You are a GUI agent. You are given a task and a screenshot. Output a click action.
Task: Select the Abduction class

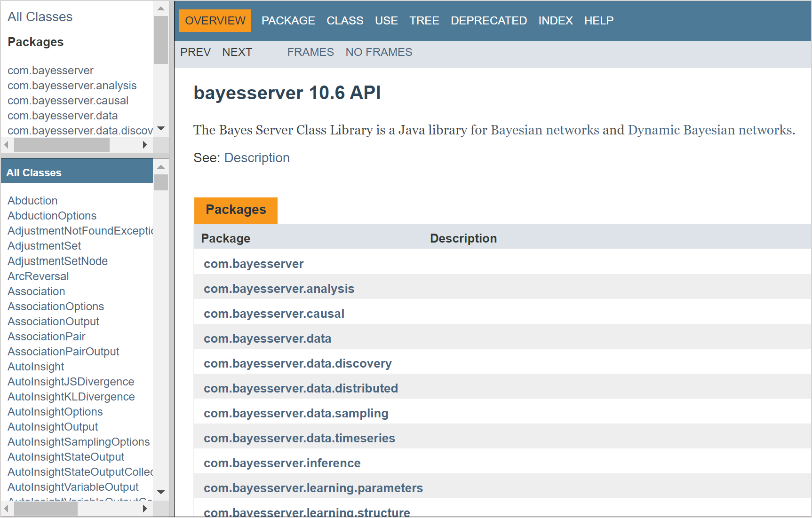pos(32,200)
